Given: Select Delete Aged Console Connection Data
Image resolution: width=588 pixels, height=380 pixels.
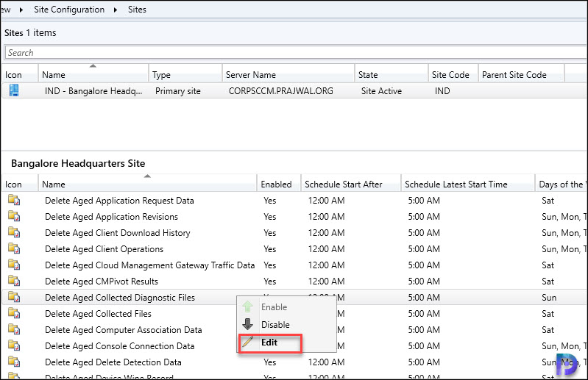Looking at the screenshot, I should [x=120, y=346].
